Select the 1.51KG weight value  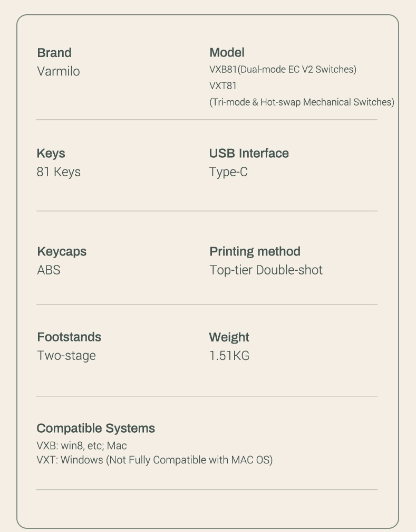point(229,356)
